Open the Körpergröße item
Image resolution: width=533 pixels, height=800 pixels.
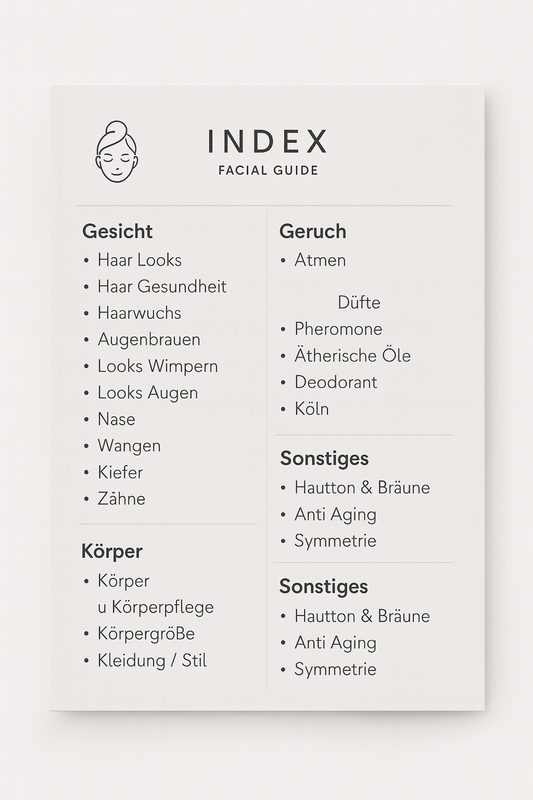click(146, 634)
